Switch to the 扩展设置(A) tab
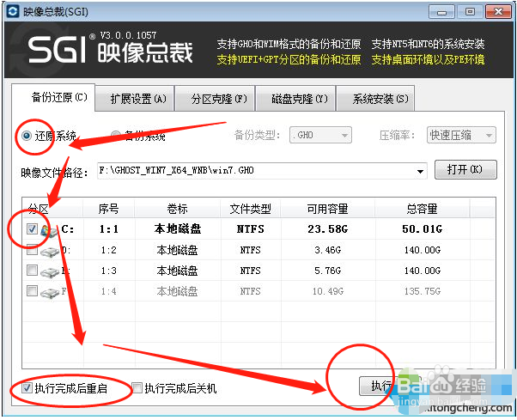 (x=135, y=98)
